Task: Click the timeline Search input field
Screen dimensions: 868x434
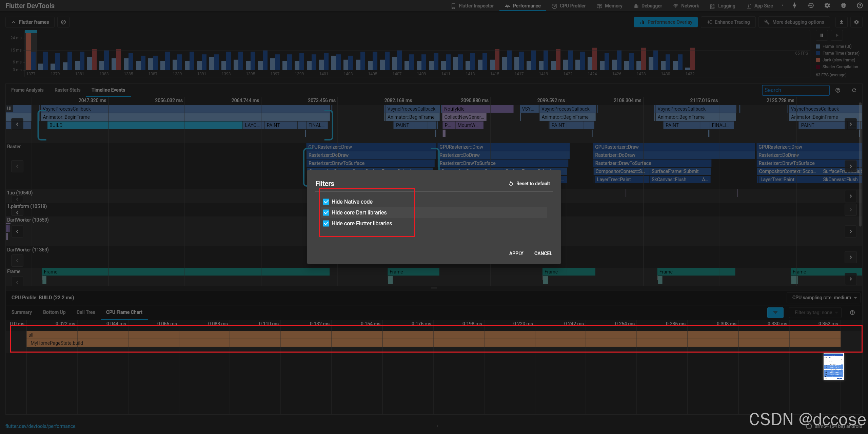Action: pos(795,90)
